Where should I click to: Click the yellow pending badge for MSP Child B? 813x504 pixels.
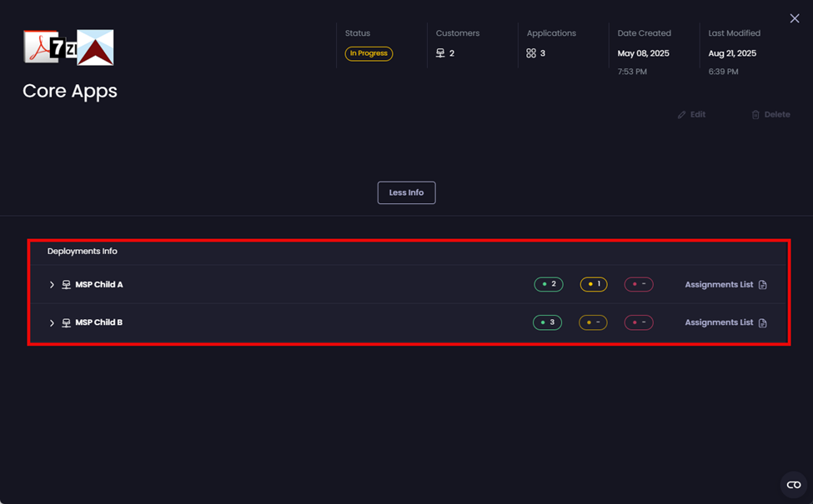tap(592, 322)
